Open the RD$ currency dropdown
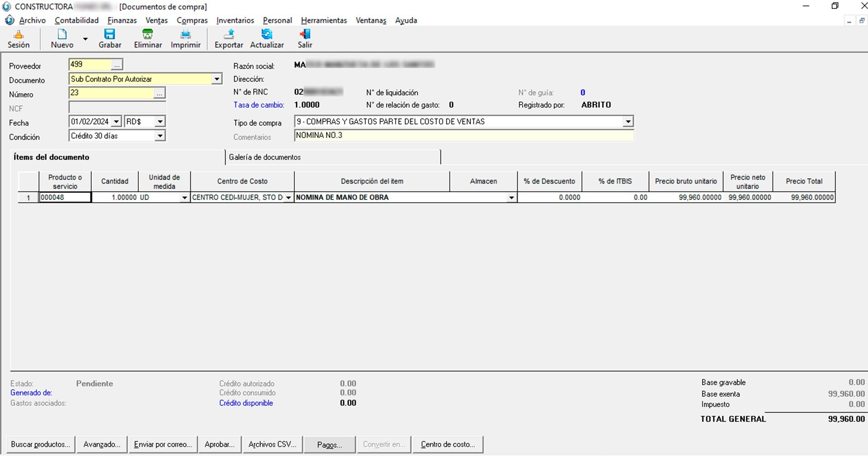 [160, 122]
